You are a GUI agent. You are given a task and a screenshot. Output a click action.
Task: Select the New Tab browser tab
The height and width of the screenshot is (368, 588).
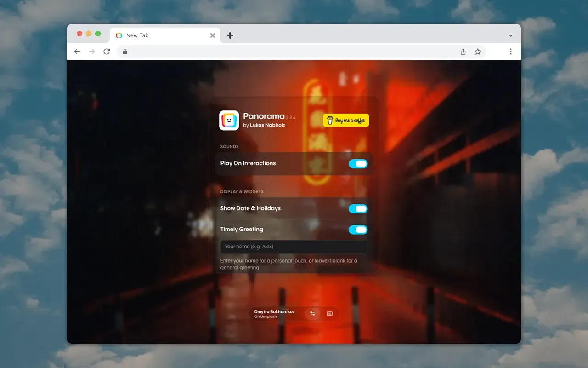[165, 35]
